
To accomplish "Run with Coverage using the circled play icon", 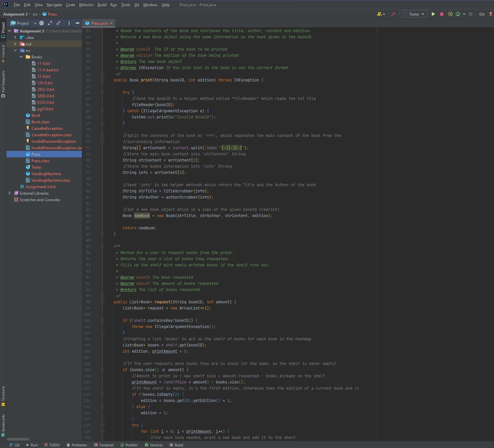I will coord(450,14).
